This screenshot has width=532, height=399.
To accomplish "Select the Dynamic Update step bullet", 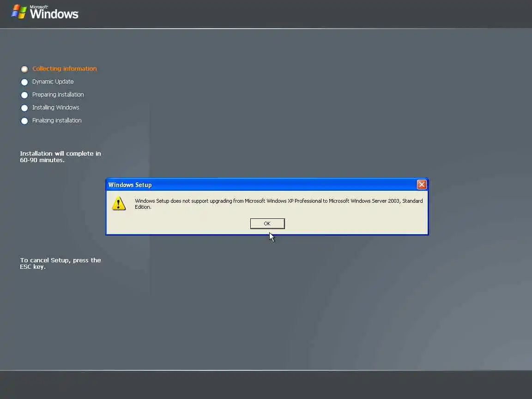I will [x=24, y=82].
